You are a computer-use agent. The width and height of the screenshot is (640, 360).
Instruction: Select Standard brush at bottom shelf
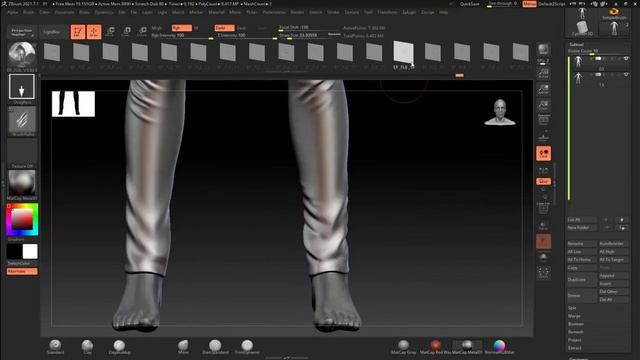point(56,347)
